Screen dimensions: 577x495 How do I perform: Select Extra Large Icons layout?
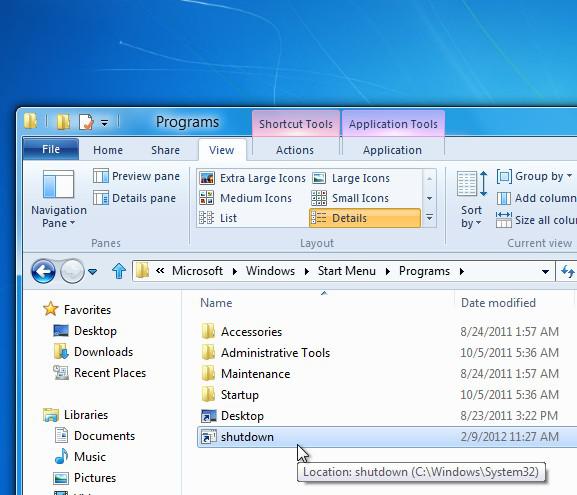pyautogui.click(x=252, y=178)
